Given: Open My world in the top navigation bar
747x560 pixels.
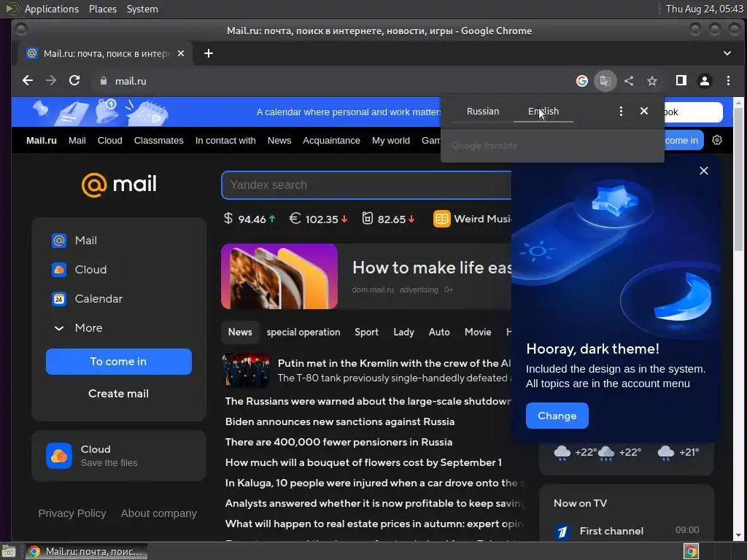Looking at the screenshot, I should [391, 141].
